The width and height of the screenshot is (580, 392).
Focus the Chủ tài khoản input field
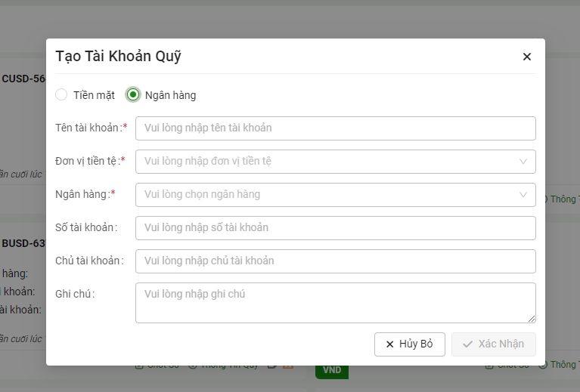(x=335, y=261)
